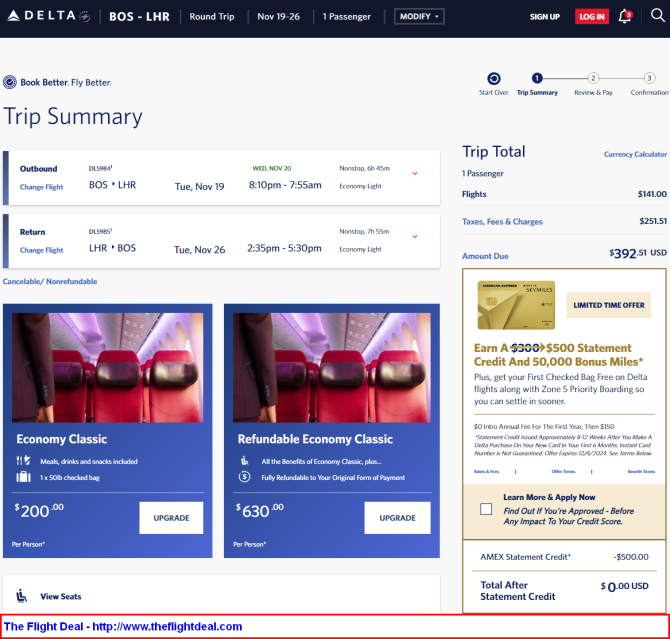Screen dimensions: 670x639
Task: Click the LIMITED TIME OFFER badge
Action: 608,305
